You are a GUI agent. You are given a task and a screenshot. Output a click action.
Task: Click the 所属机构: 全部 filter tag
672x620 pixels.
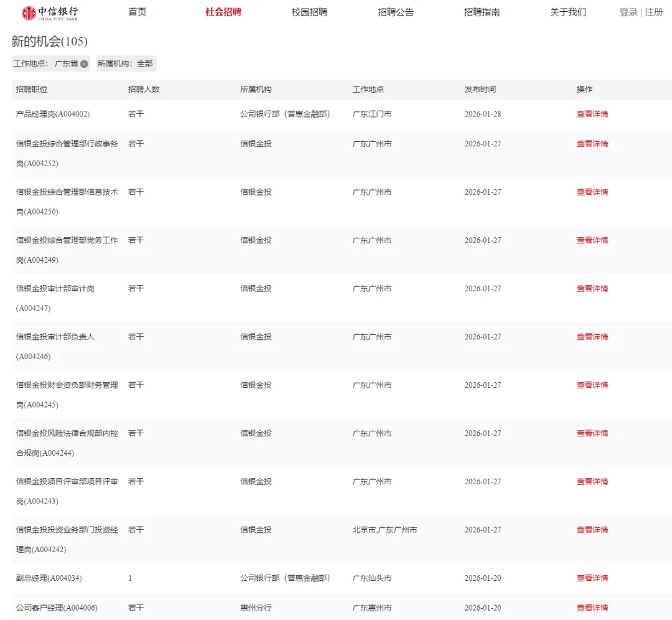point(125,63)
